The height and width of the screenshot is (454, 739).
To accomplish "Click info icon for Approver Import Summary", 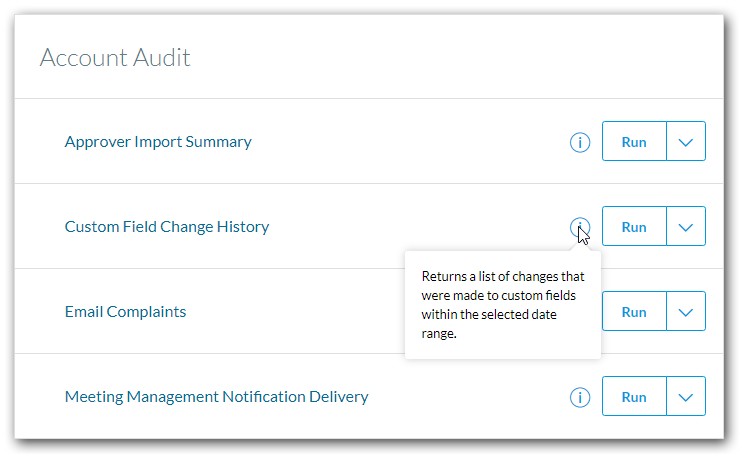I will coord(580,142).
